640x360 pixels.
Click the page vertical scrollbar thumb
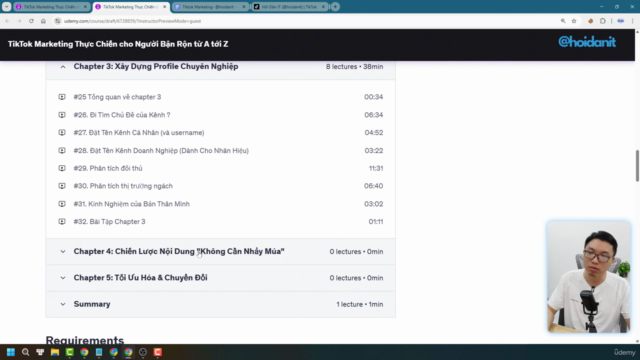pyautogui.click(x=637, y=166)
